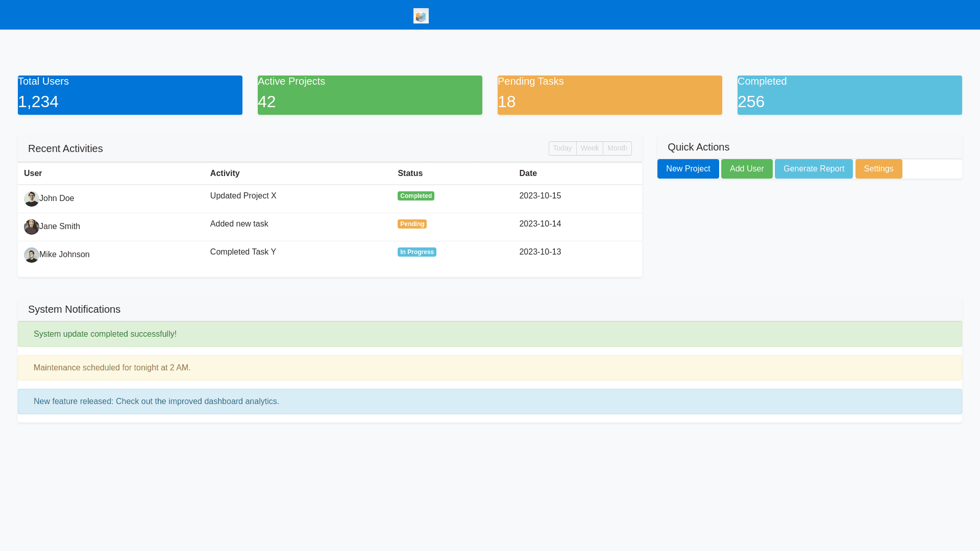Click Mike Johnson's avatar picture
The image size is (980, 551).
[31, 255]
